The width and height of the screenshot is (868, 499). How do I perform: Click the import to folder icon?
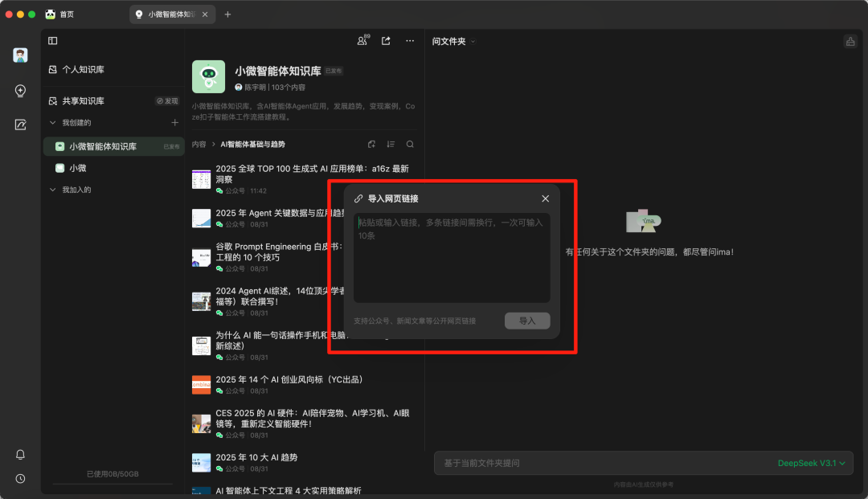click(371, 144)
